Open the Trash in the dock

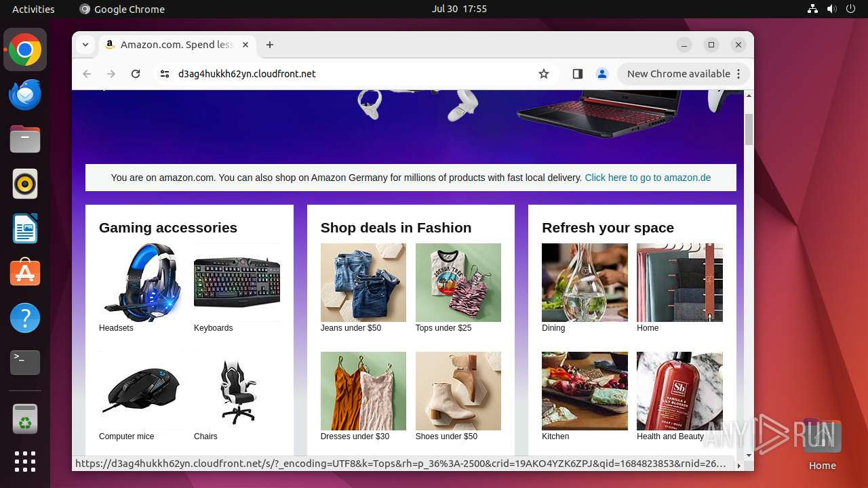click(25, 419)
